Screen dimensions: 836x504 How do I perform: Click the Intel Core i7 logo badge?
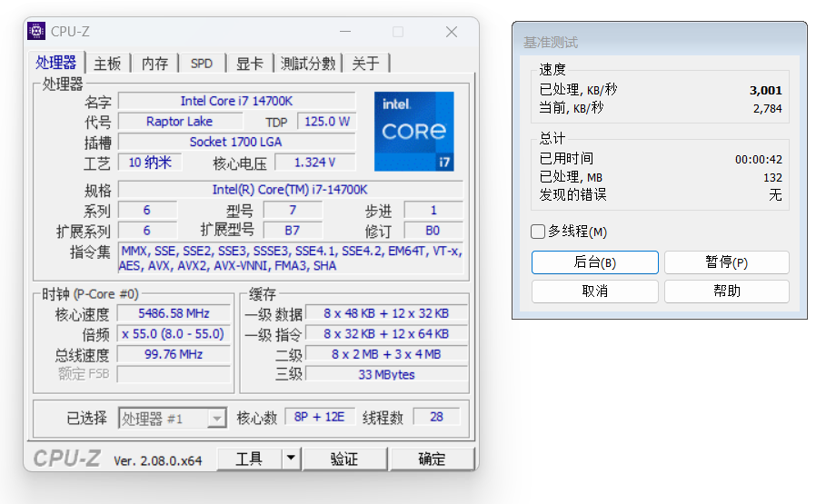tap(413, 131)
